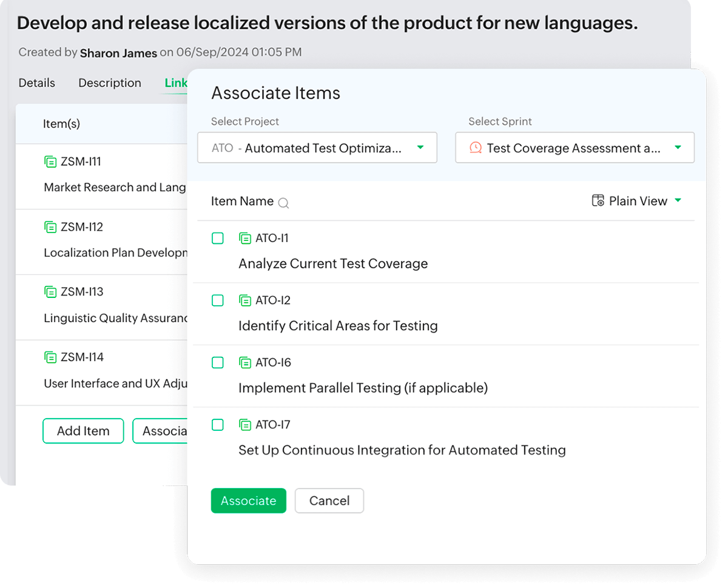Click the sprint timer icon in Select Sprint
Image resolution: width=728 pixels, height=585 pixels.
[475, 147]
